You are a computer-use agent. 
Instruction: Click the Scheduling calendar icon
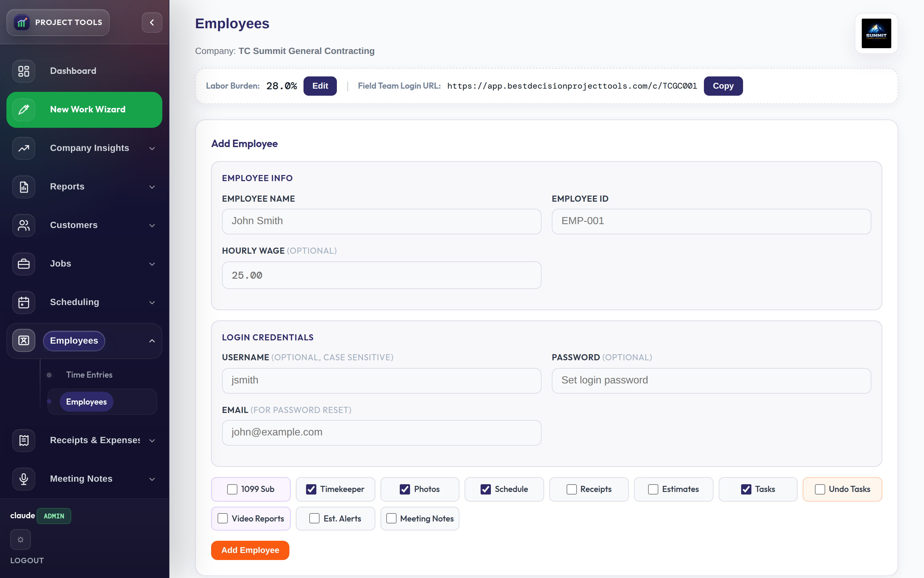24,302
